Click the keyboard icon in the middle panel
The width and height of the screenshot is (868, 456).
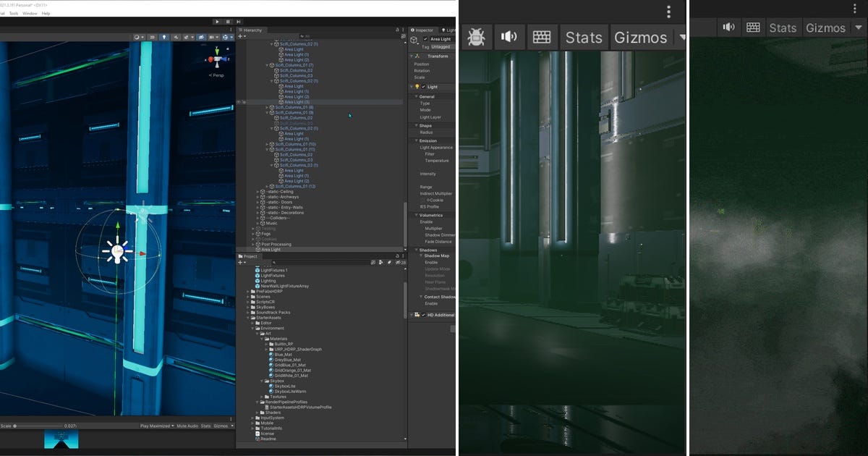542,37
